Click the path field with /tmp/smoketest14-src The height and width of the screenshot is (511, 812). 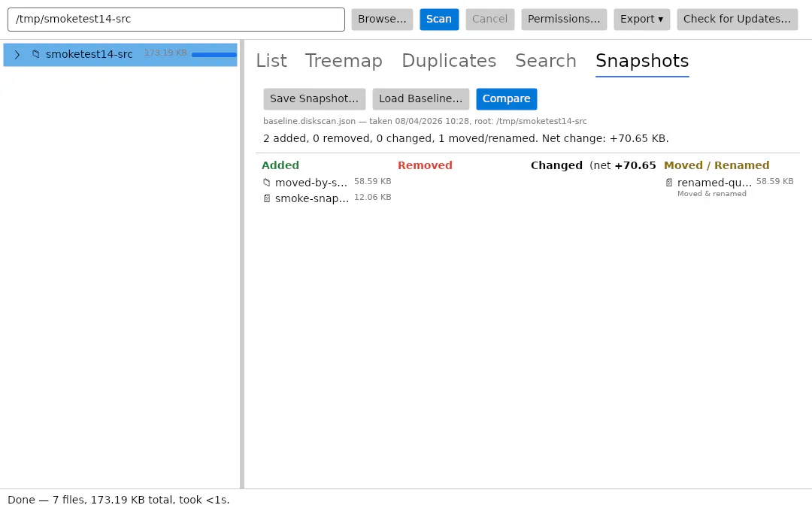click(176, 19)
